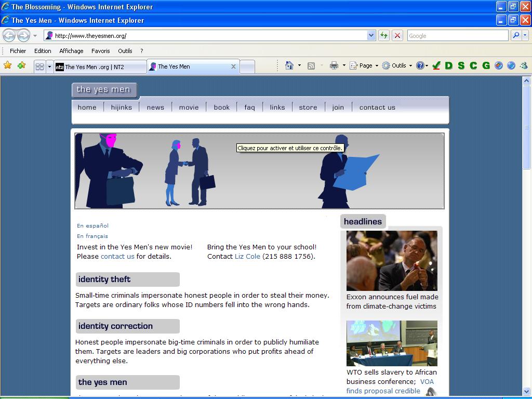Click the page scrollbar up arrow

pos(526,81)
